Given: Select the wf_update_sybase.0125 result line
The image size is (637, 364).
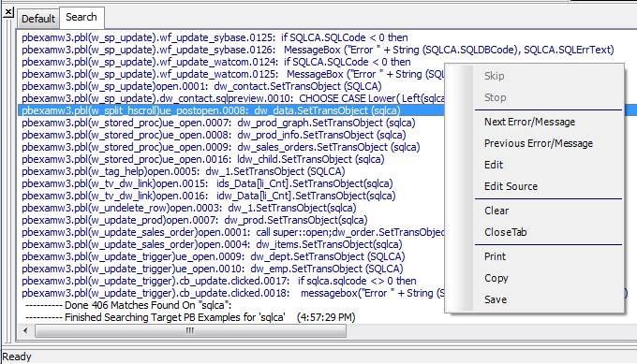Looking at the screenshot, I should pyautogui.click(x=215, y=37).
